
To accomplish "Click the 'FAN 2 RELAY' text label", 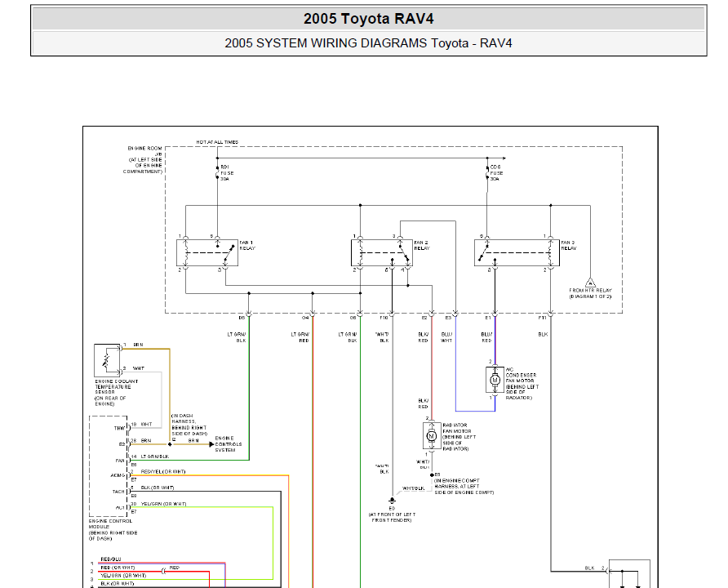I will click(422, 245).
